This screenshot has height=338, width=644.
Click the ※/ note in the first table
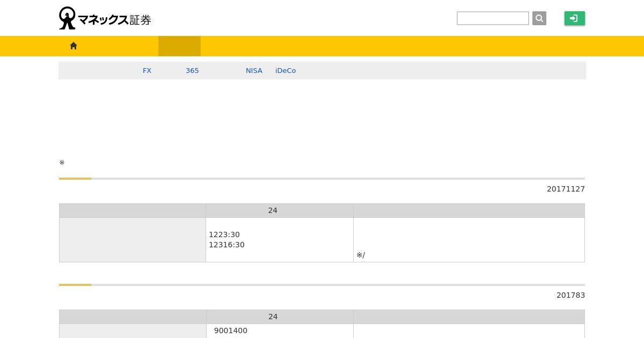coord(361,255)
